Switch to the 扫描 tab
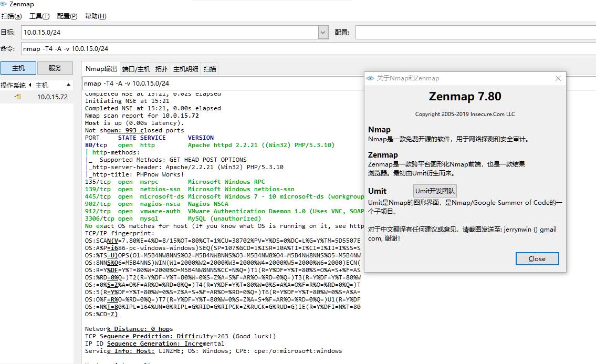The width and height of the screenshot is (596, 364). pyautogui.click(x=210, y=69)
